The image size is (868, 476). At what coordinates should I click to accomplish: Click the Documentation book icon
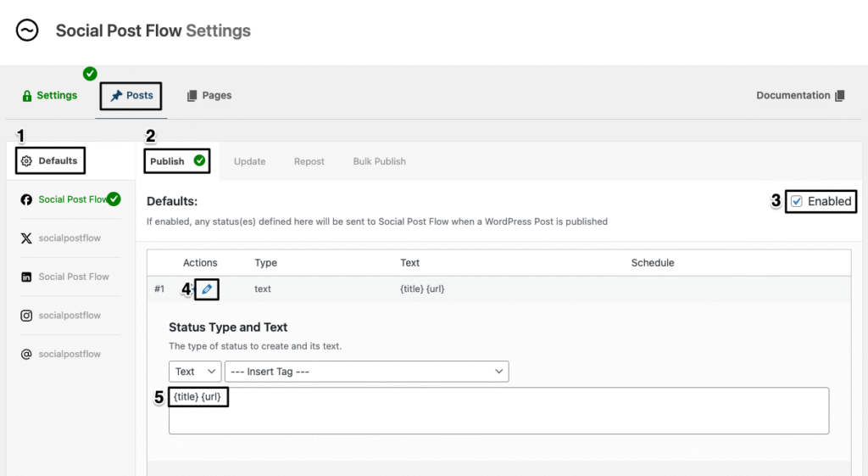(x=840, y=96)
